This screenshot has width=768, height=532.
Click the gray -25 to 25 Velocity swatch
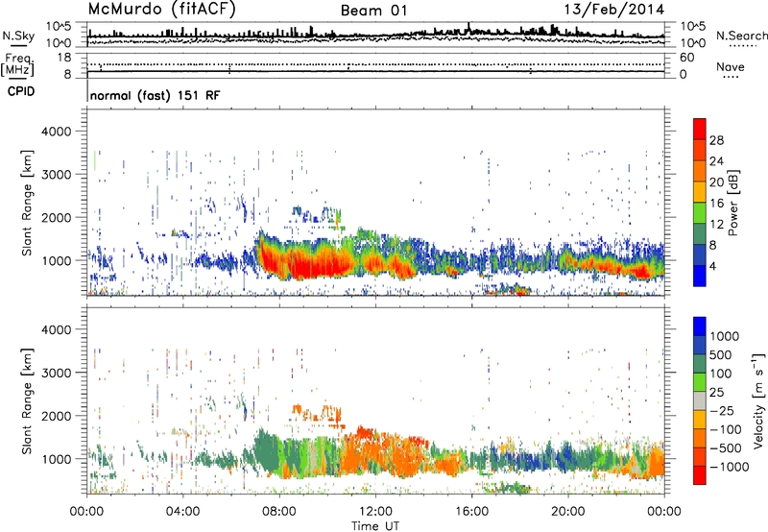[700, 400]
